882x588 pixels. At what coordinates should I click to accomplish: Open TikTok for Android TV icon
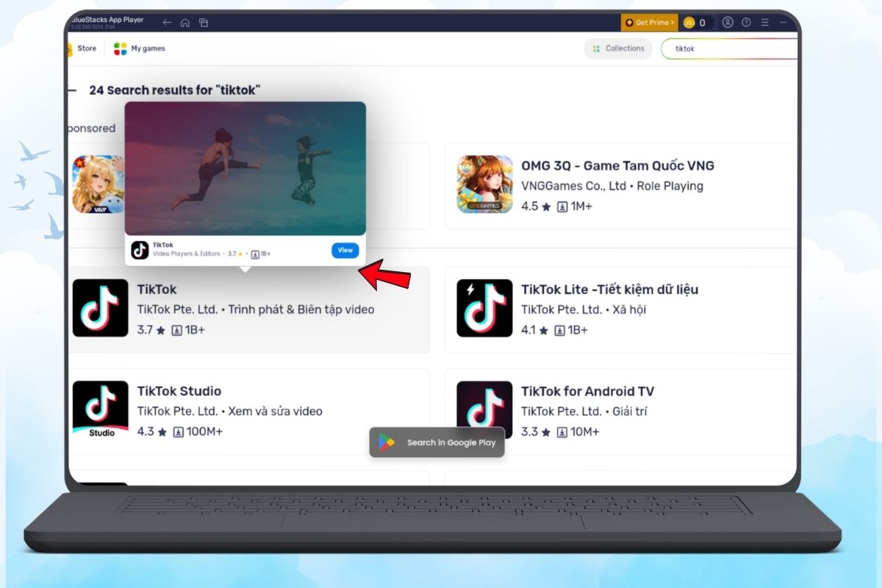[484, 410]
